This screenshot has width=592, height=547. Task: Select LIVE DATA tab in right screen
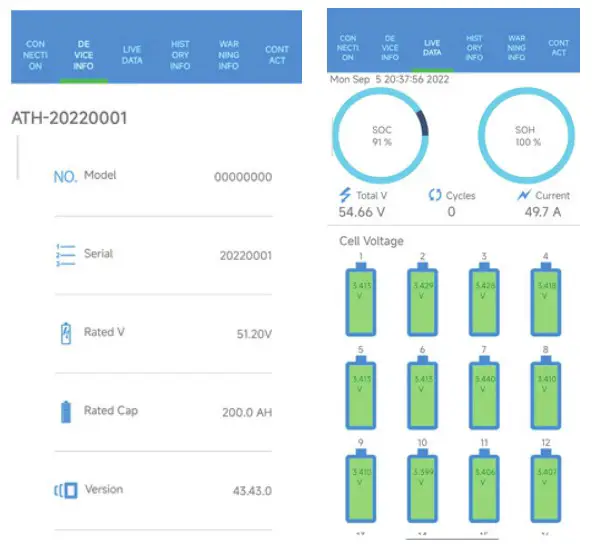point(432,48)
